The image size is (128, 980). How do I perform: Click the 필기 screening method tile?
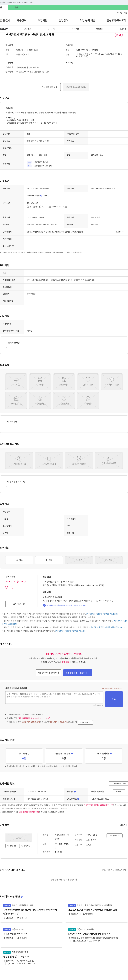[x=79, y=560]
